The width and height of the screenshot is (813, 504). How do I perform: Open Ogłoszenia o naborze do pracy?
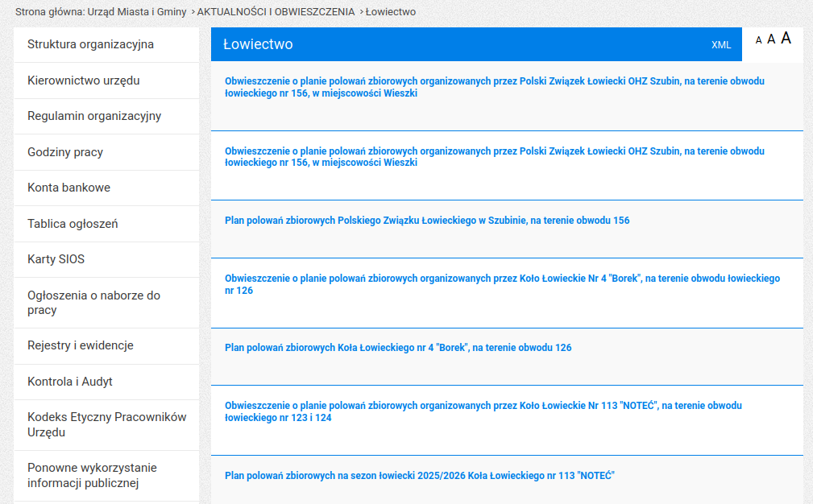pos(93,303)
